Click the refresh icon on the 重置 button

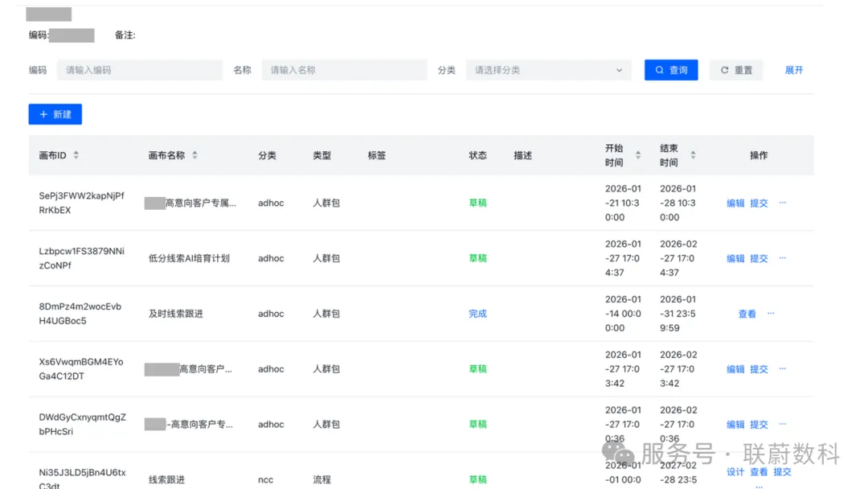click(x=725, y=70)
